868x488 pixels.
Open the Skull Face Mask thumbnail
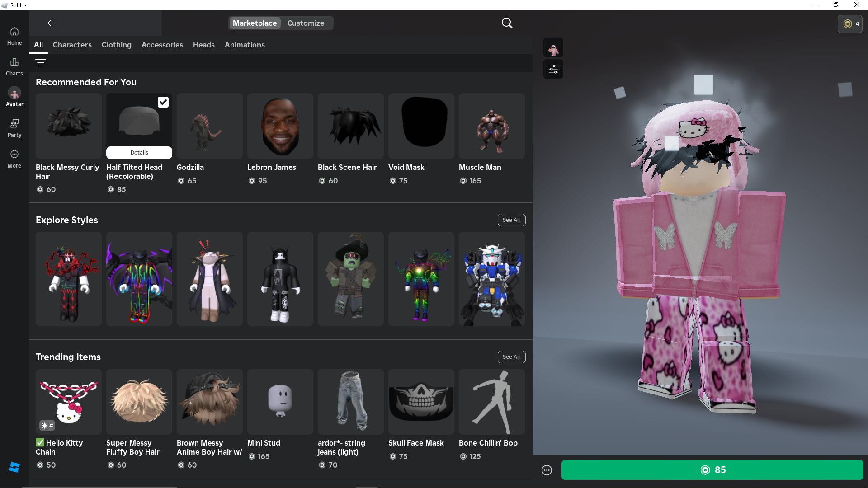pos(421,402)
